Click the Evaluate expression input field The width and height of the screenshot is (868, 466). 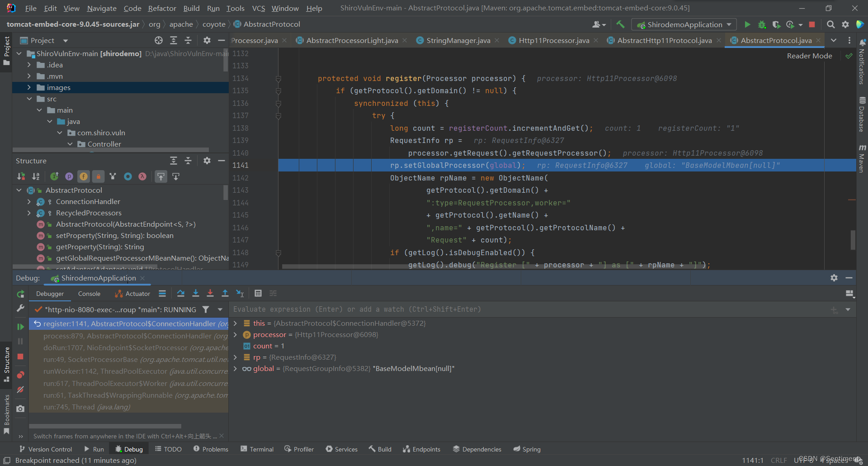tap(529, 309)
